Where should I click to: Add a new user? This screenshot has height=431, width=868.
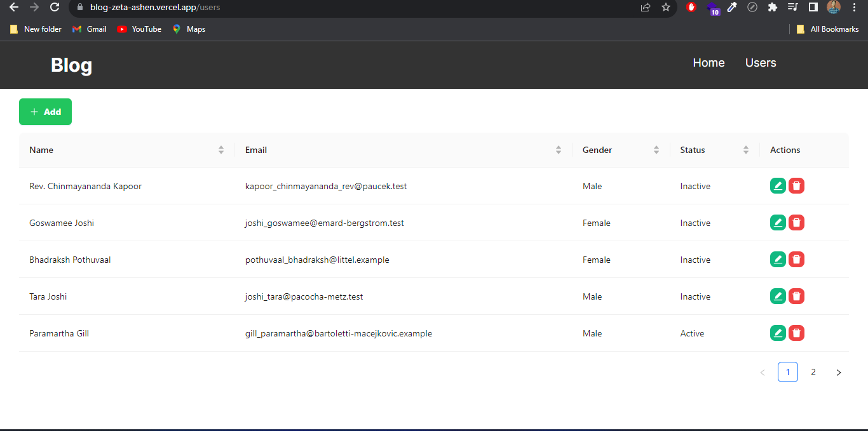pyautogui.click(x=45, y=112)
